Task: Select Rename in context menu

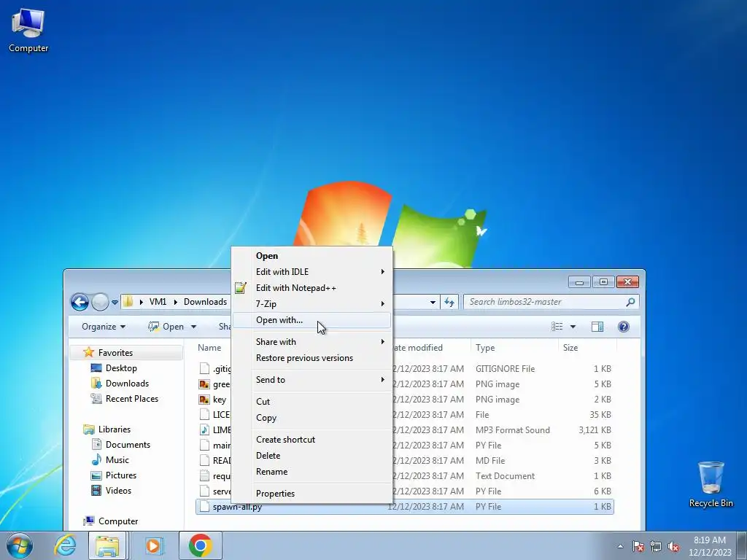Action: (x=311, y=472)
